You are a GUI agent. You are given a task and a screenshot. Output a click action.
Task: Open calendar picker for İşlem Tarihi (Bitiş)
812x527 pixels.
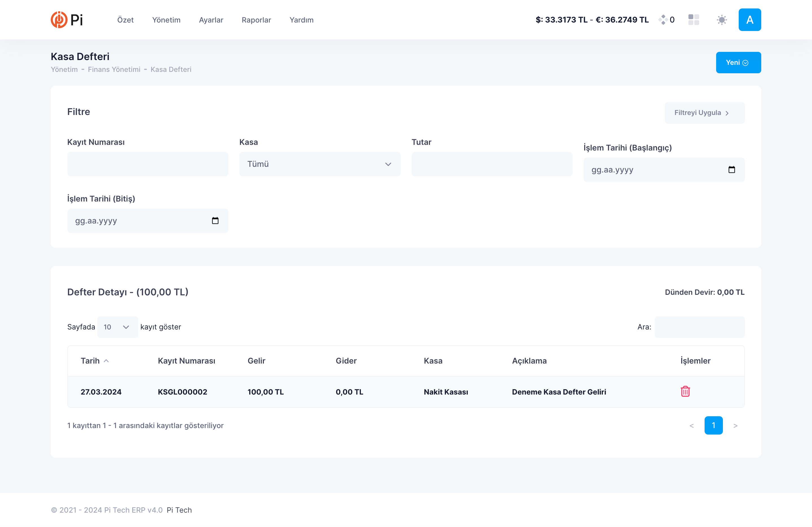pos(215,221)
